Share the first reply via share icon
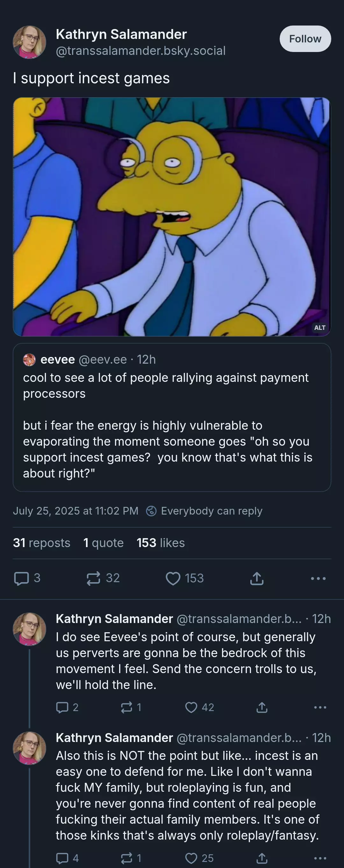 (x=262, y=707)
